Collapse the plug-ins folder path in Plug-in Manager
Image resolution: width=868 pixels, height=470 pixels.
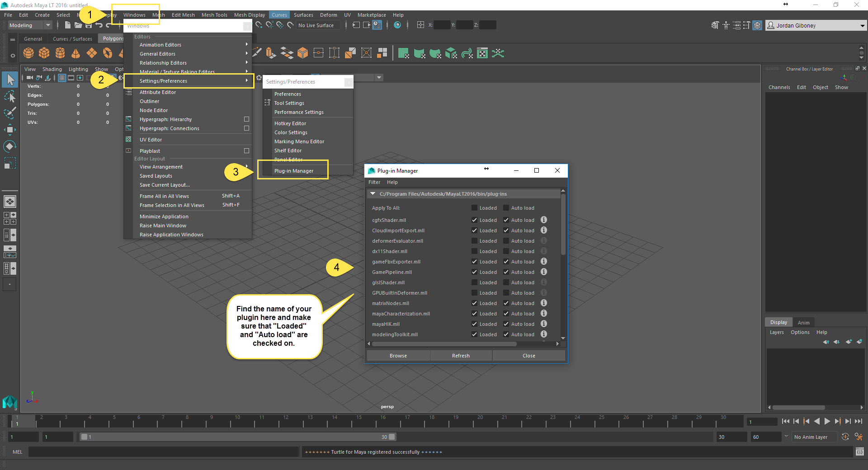click(x=373, y=193)
